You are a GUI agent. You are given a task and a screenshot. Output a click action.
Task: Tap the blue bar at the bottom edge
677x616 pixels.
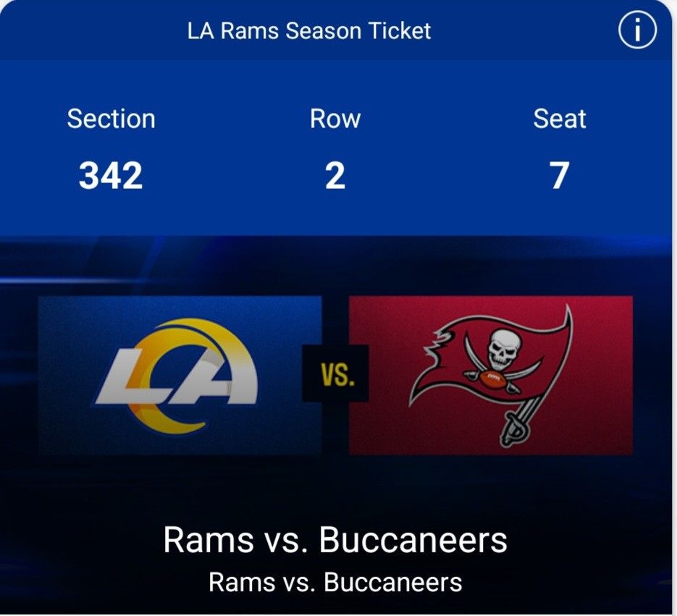[x=338, y=612]
